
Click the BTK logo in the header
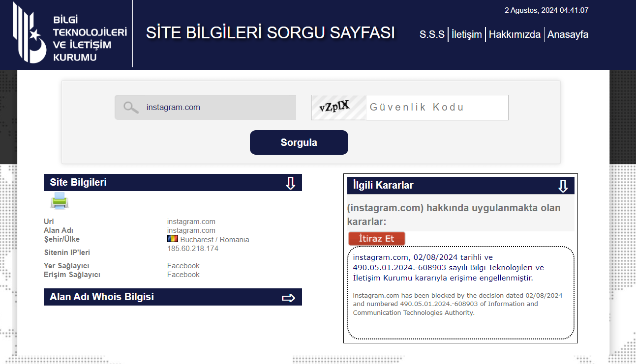(70, 32)
